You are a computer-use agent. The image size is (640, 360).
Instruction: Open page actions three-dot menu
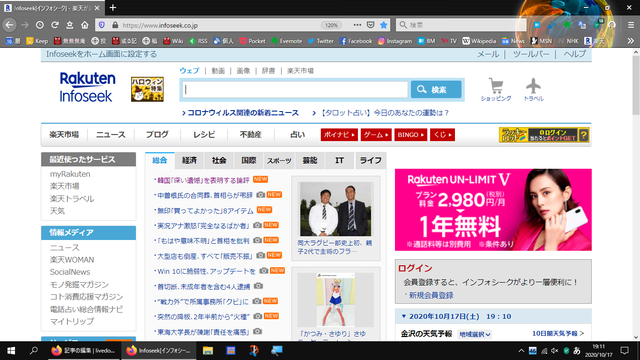[357, 25]
